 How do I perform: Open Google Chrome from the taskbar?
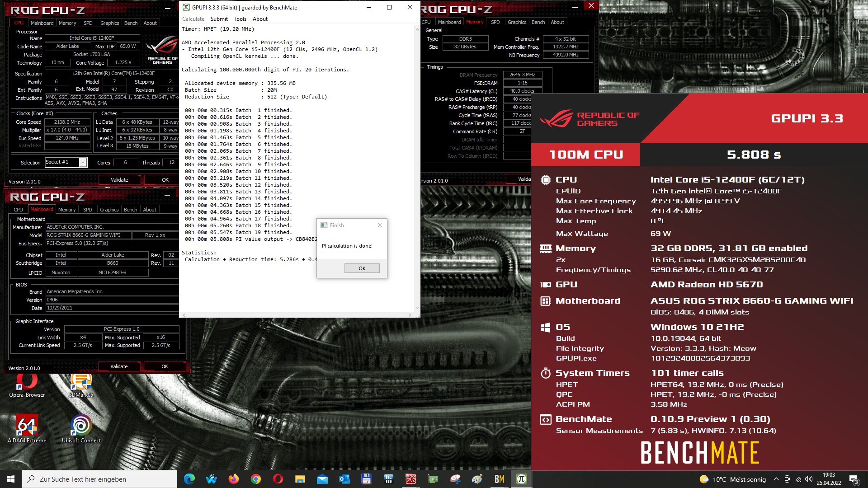pos(255,479)
